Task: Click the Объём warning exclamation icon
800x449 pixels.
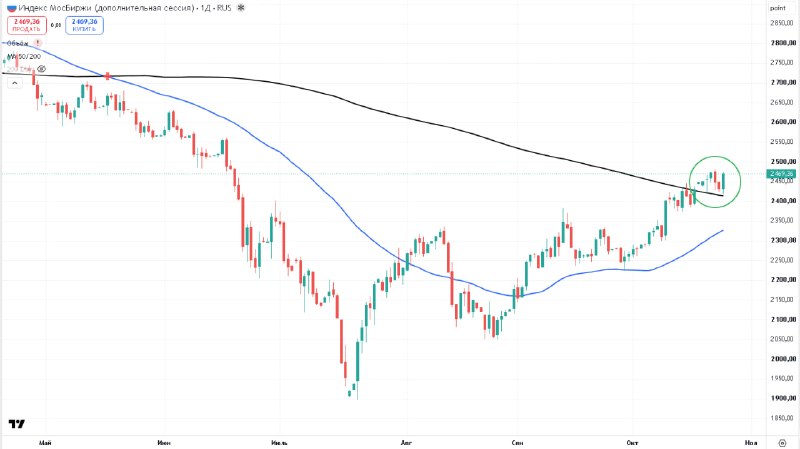Action: click(37, 43)
